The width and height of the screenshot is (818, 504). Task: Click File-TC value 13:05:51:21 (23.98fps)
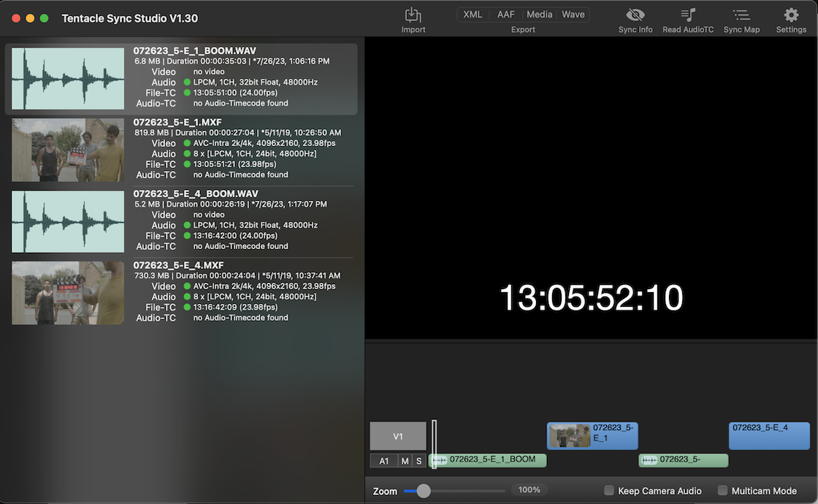coord(234,164)
